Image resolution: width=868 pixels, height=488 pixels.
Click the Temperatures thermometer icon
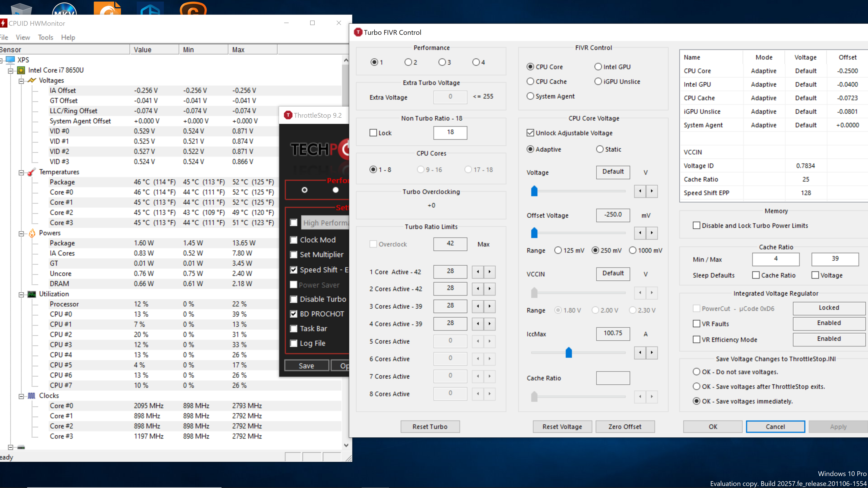[x=31, y=172]
